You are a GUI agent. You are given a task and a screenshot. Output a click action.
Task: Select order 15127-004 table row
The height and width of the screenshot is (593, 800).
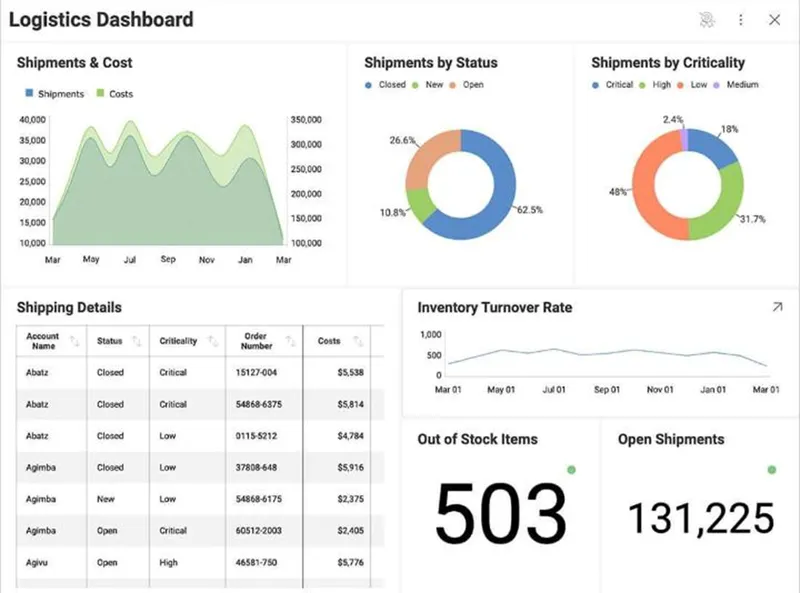pos(200,373)
